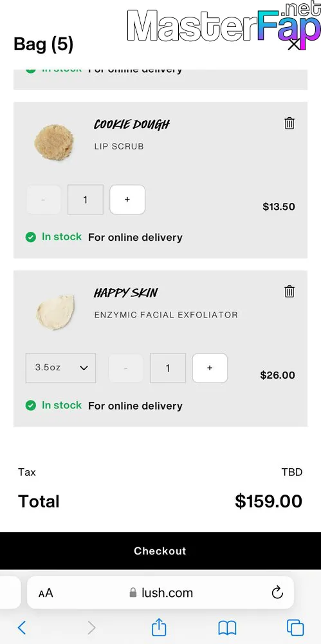Reload the lush.com page
This screenshot has width=321, height=644.
tap(277, 592)
